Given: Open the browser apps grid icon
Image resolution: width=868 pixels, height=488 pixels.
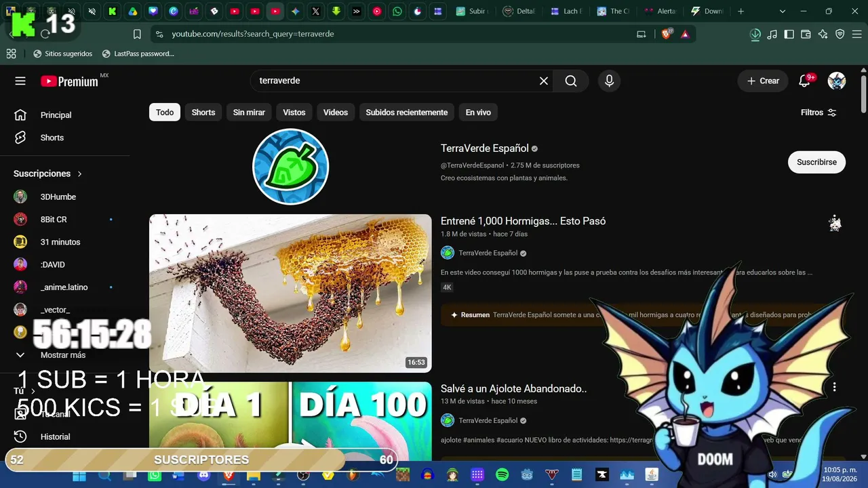Looking at the screenshot, I should click(11, 54).
